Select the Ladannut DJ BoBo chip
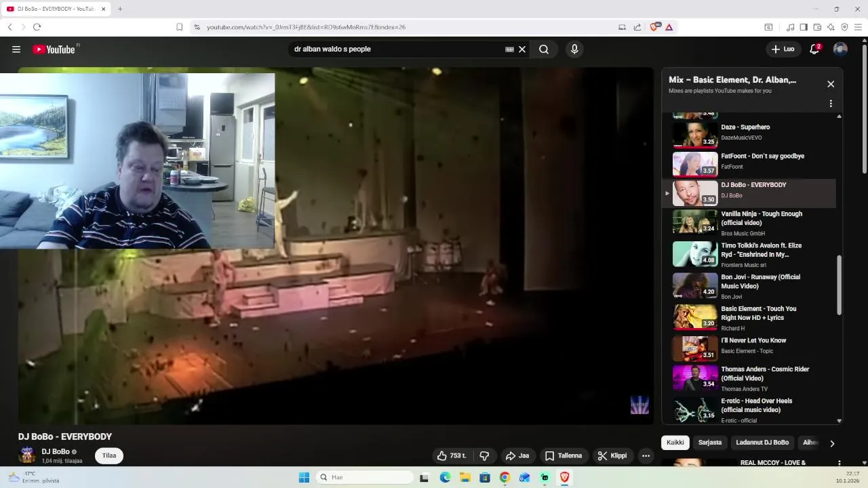This screenshot has height=488, width=868. (x=762, y=443)
